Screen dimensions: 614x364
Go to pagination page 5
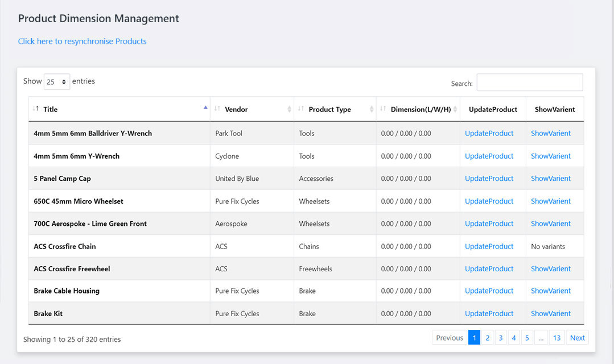tap(526, 338)
